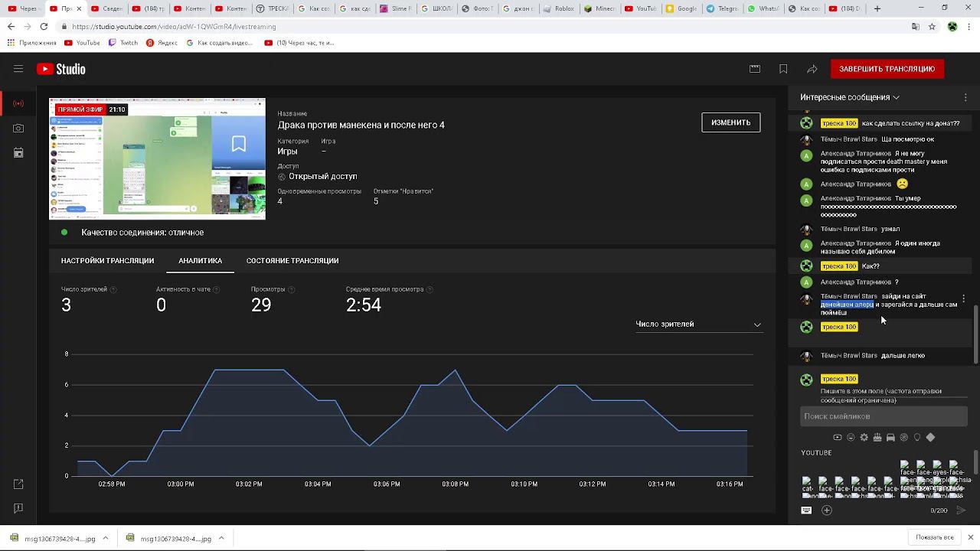
Task: Open the Chrome profile avatar
Action: pyautogui.click(x=952, y=26)
